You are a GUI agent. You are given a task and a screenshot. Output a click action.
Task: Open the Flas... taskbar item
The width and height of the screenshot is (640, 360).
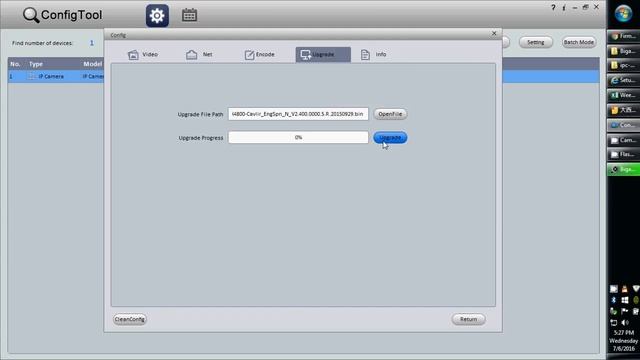coord(623,154)
